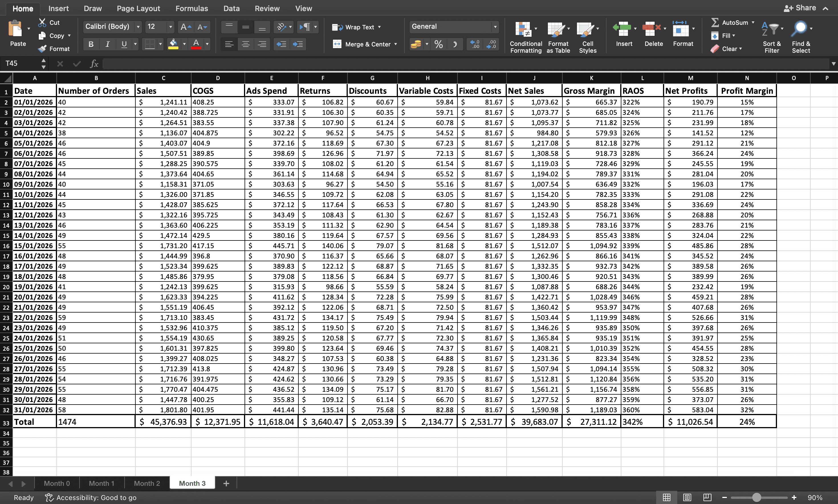The width and height of the screenshot is (838, 504).
Task: Click the Format as Table icon
Action: (x=556, y=30)
